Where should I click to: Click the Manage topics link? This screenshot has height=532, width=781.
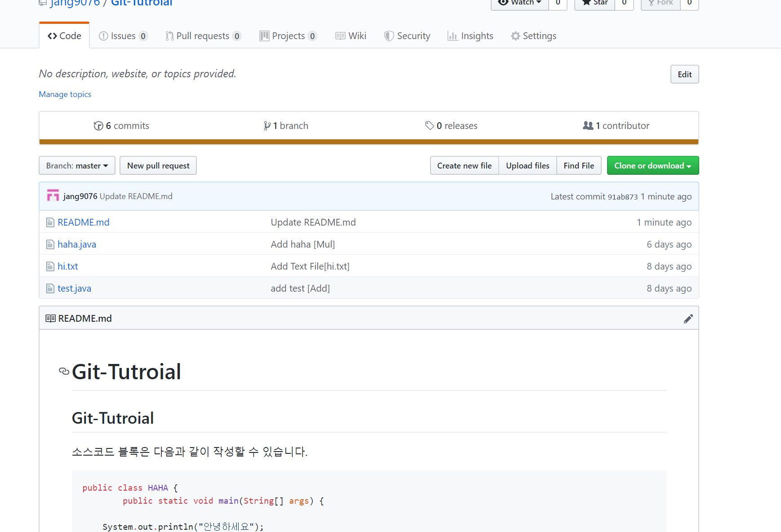click(65, 94)
